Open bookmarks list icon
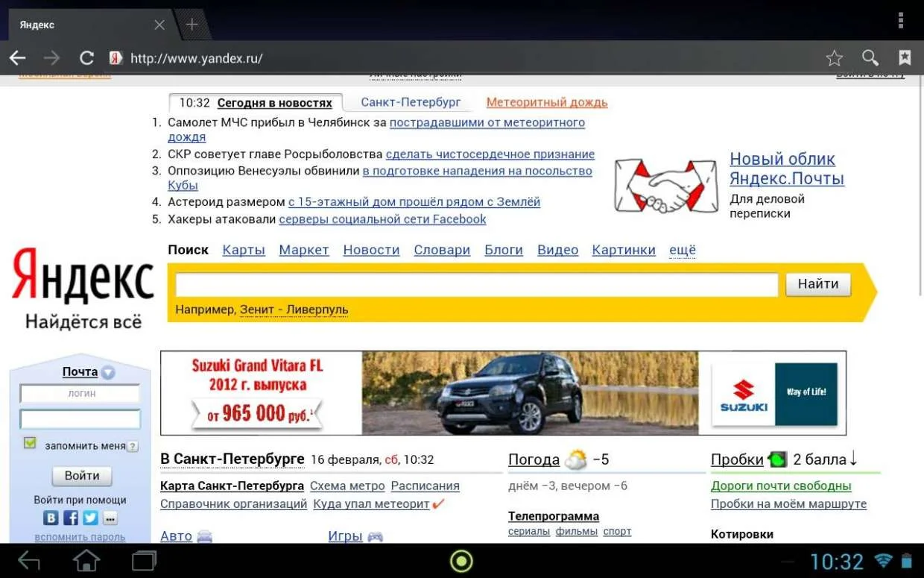Screen dimensions: 924x578 click(x=905, y=58)
